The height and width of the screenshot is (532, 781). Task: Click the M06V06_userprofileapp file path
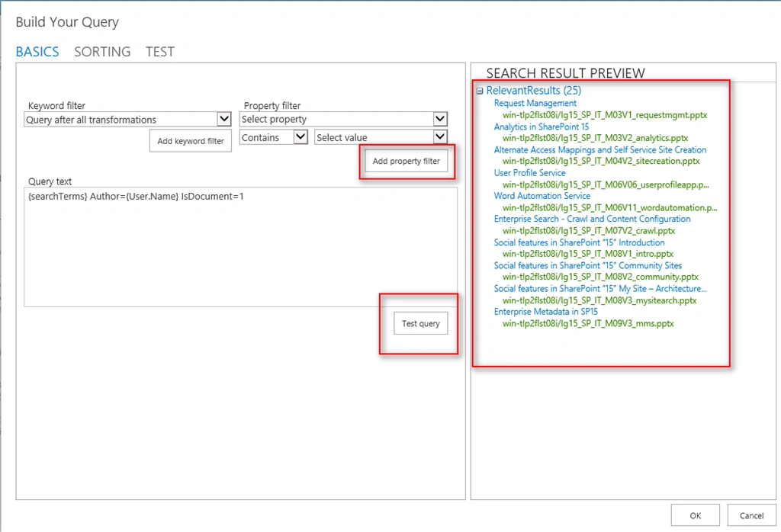pyautogui.click(x=605, y=184)
